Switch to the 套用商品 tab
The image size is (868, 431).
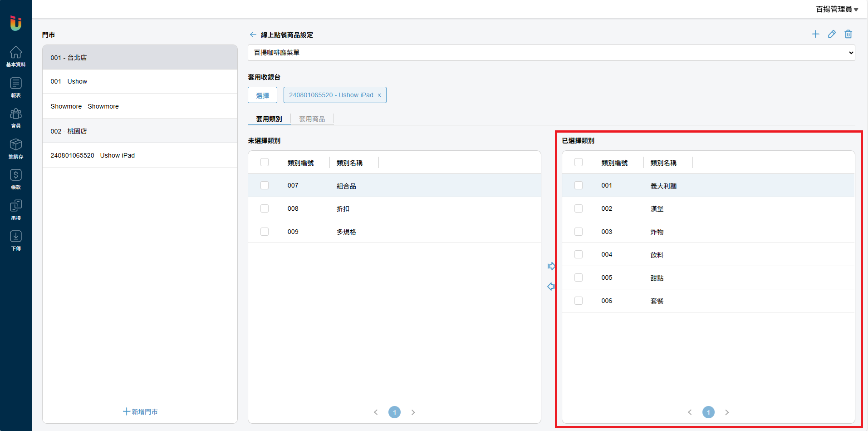pos(312,119)
